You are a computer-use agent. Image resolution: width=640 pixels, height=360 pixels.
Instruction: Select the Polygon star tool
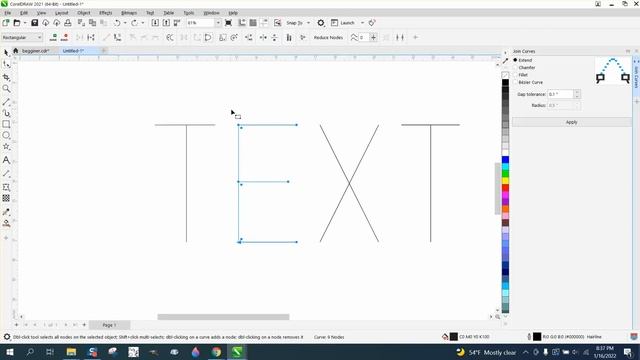click(6, 147)
